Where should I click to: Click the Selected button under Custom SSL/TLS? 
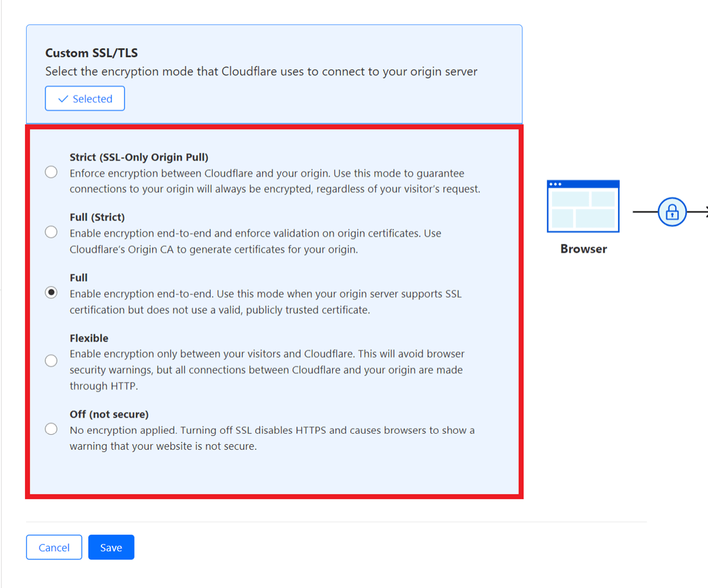(85, 99)
